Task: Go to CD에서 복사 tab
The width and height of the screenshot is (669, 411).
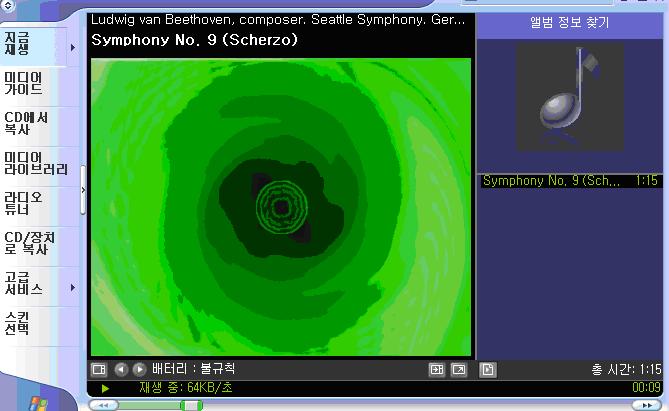Action: coord(39,124)
